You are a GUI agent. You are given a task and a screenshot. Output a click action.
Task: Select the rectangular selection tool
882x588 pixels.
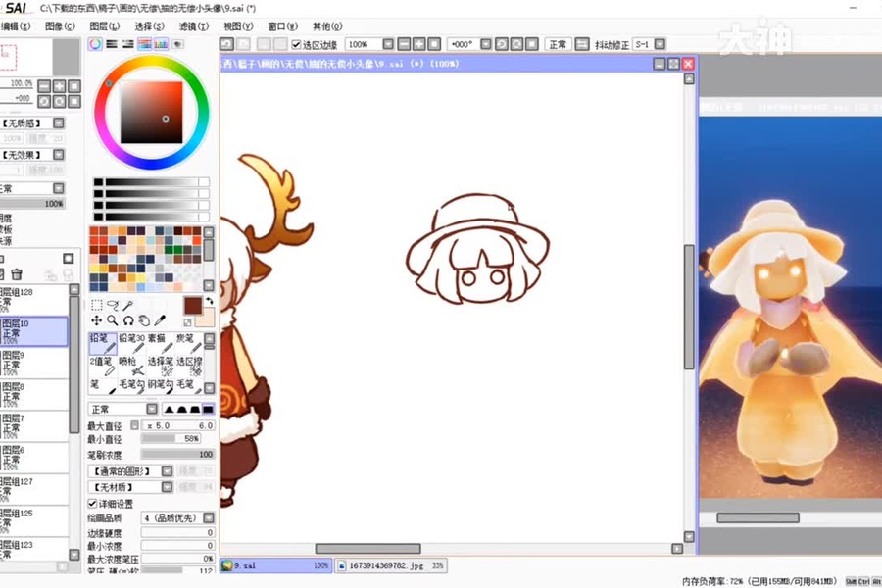(97, 305)
